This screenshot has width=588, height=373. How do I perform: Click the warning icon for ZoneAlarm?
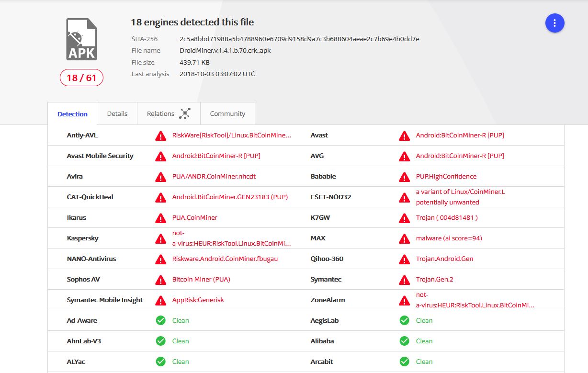(405, 300)
